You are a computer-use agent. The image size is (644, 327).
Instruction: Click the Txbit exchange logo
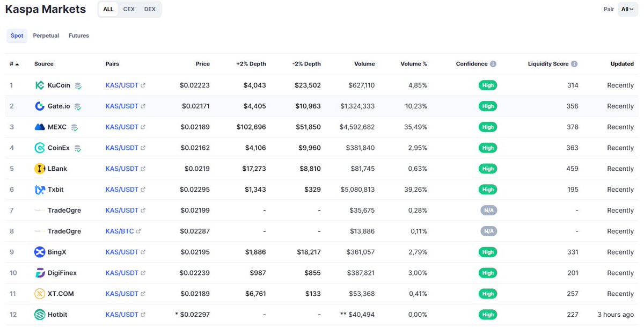point(40,190)
